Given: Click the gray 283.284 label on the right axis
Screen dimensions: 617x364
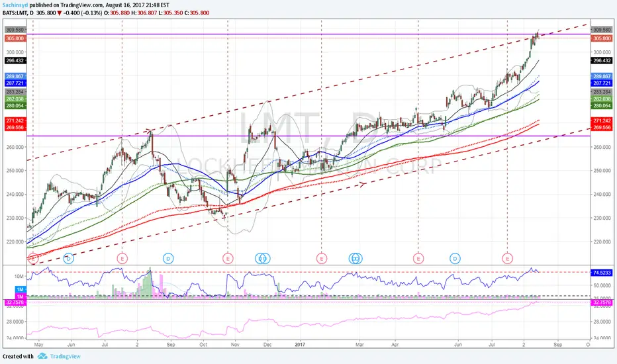Looking at the screenshot, I should [602, 92].
